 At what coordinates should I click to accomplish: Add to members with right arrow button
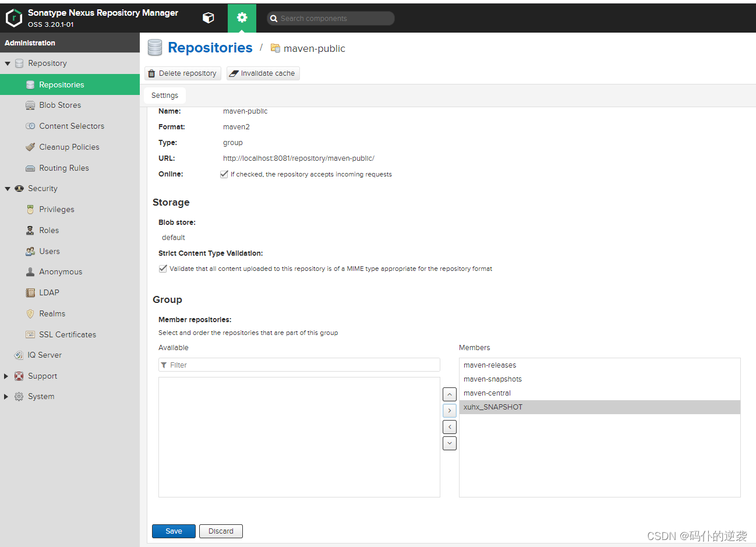[x=450, y=411]
